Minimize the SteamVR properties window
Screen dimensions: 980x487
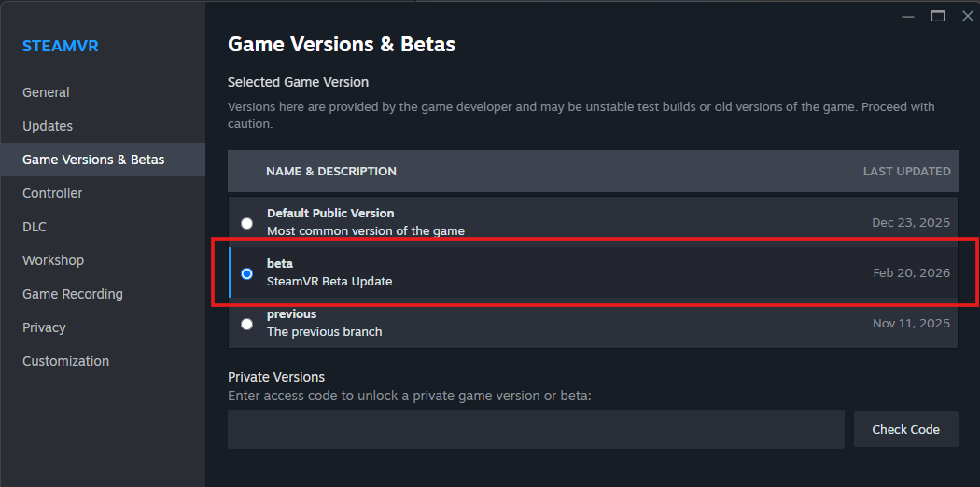(908, 16)
